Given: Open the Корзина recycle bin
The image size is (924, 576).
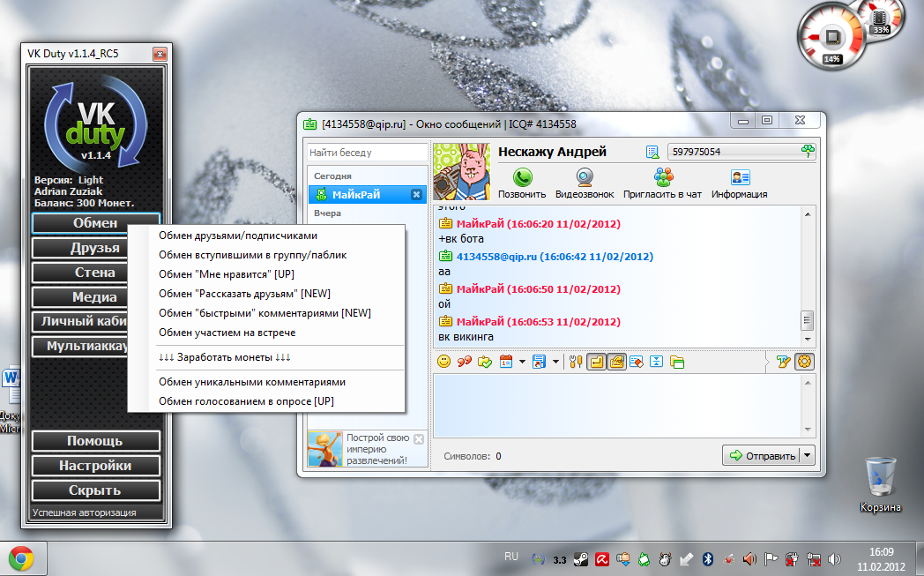Looking at the screenshot, I should pos(881,484).
